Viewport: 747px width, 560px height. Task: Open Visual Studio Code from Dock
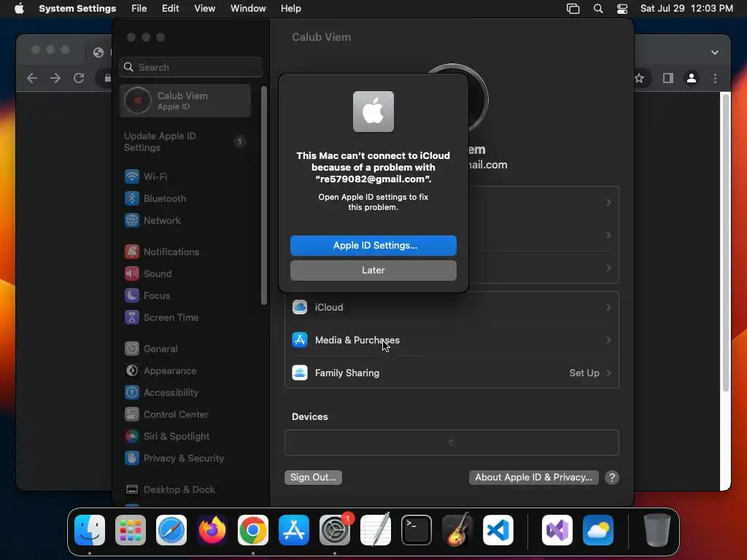tap(498, 530)
